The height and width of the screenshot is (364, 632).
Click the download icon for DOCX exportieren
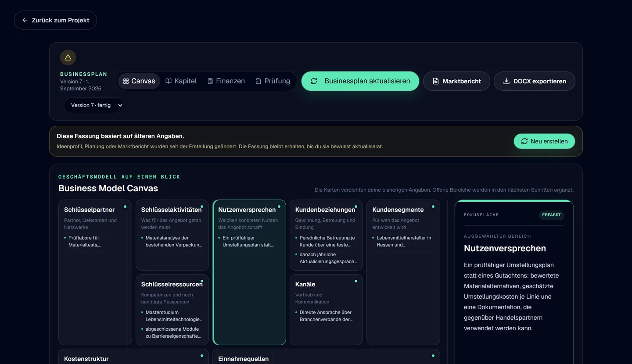click(506, 81)
